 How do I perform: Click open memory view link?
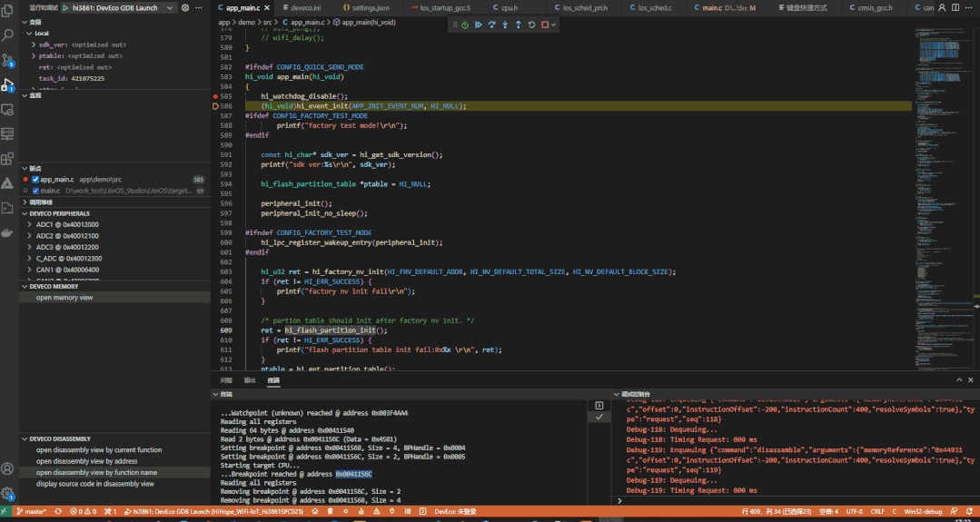click(64, 298)
